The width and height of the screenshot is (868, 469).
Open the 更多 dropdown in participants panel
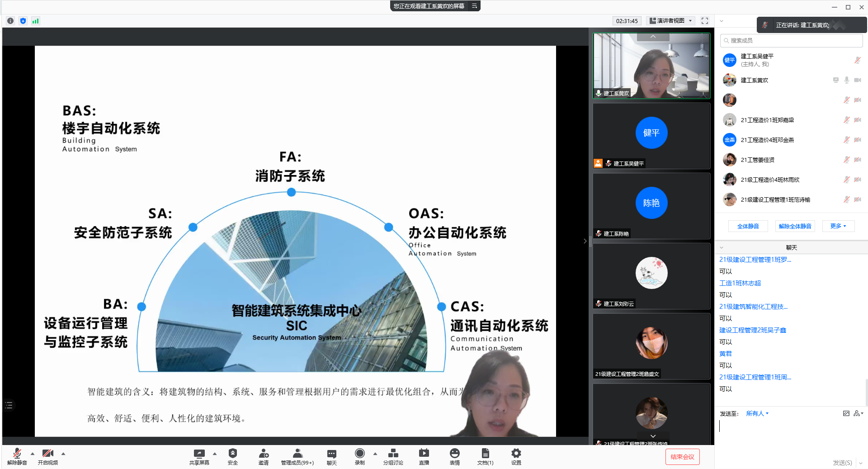tap(838, 226)
